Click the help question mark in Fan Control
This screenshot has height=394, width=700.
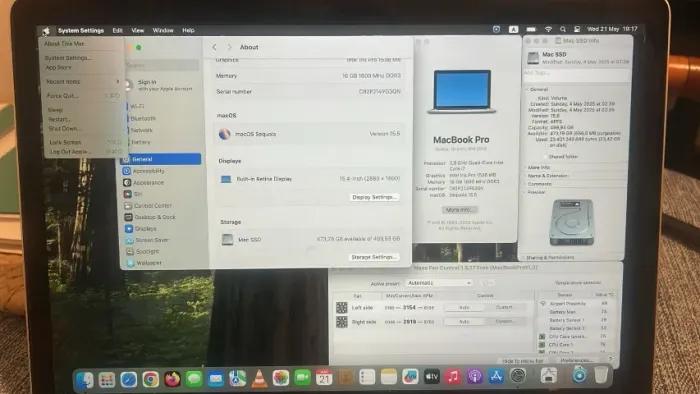(610, 359)
